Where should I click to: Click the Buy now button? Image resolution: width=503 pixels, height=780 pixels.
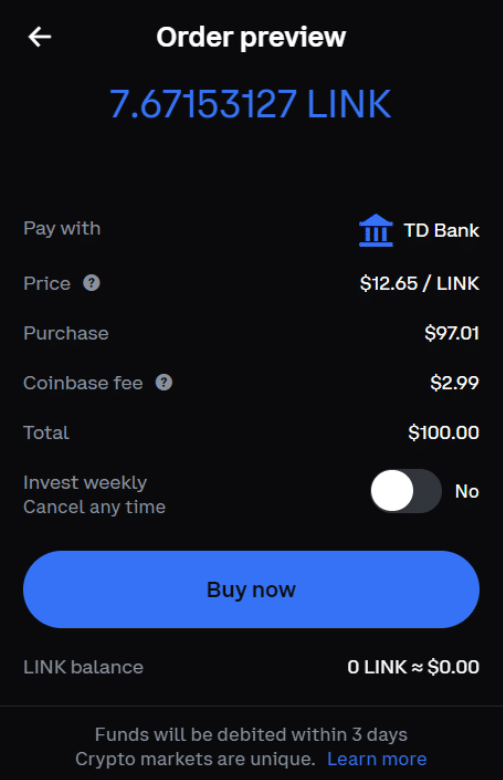point(251,589)
